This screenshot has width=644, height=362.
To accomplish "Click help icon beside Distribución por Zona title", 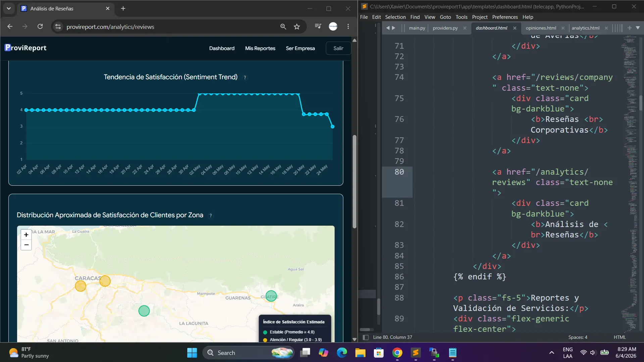I will (x=211, y=216).
